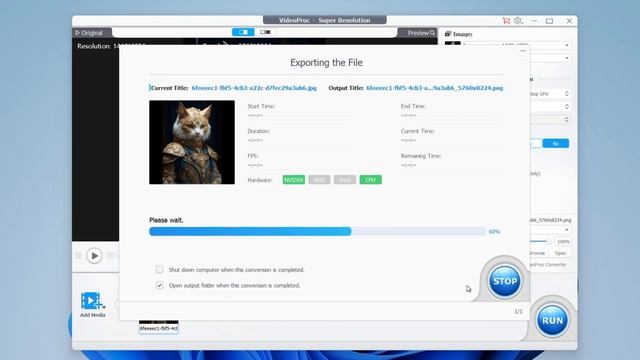The height and width of the screenshot is (360, 640).
Task: Select the side-by-side view toggle
Action: (265, 32)
